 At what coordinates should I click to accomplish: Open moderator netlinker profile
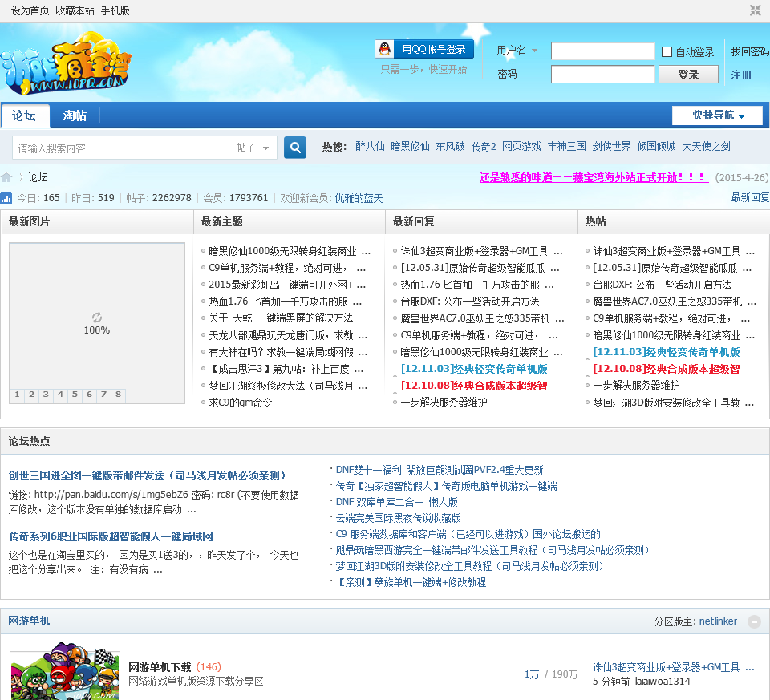click(x=718, y=621)
